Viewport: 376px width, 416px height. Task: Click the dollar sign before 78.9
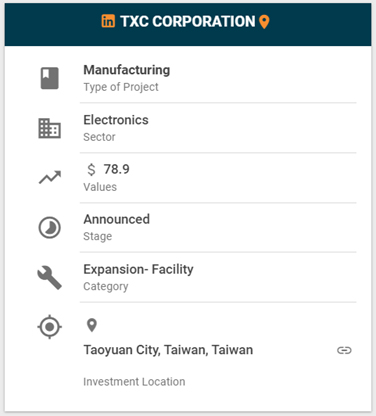tap(91, 170)
